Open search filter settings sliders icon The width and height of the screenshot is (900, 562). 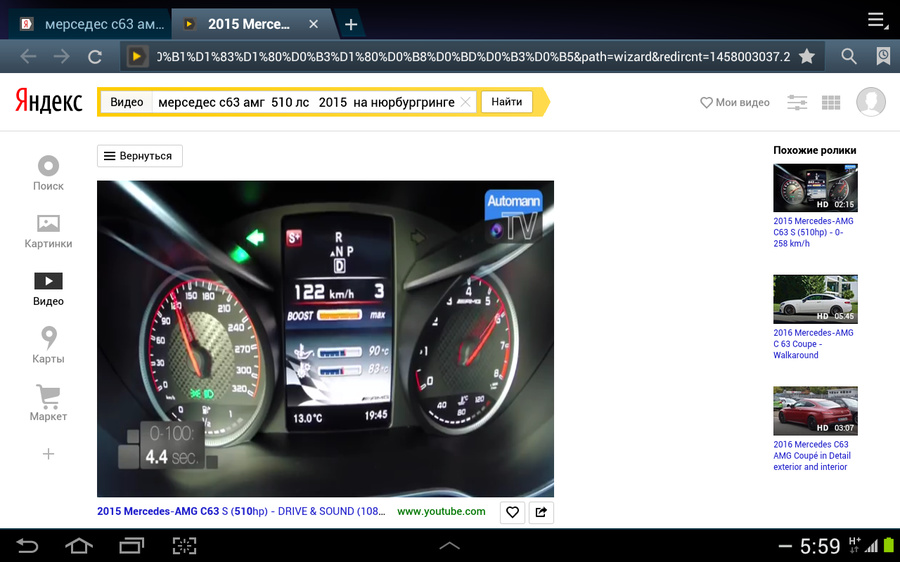797,103
